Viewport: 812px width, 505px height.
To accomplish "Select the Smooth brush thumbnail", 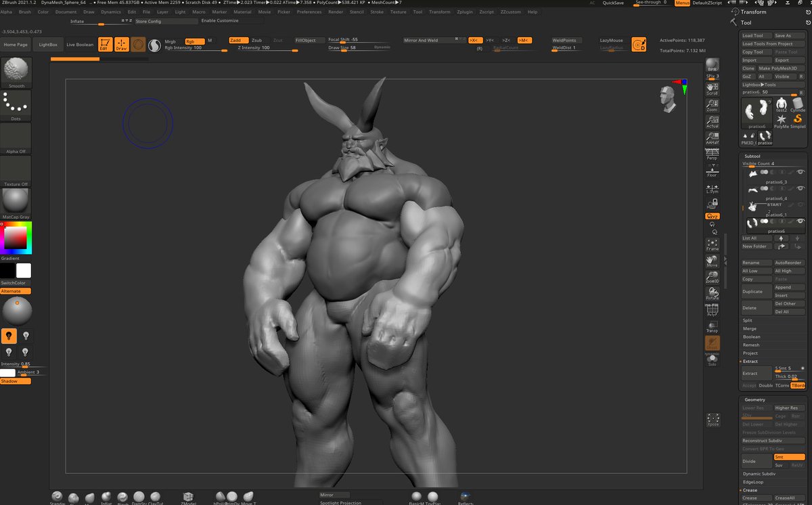I will (15, 70).
